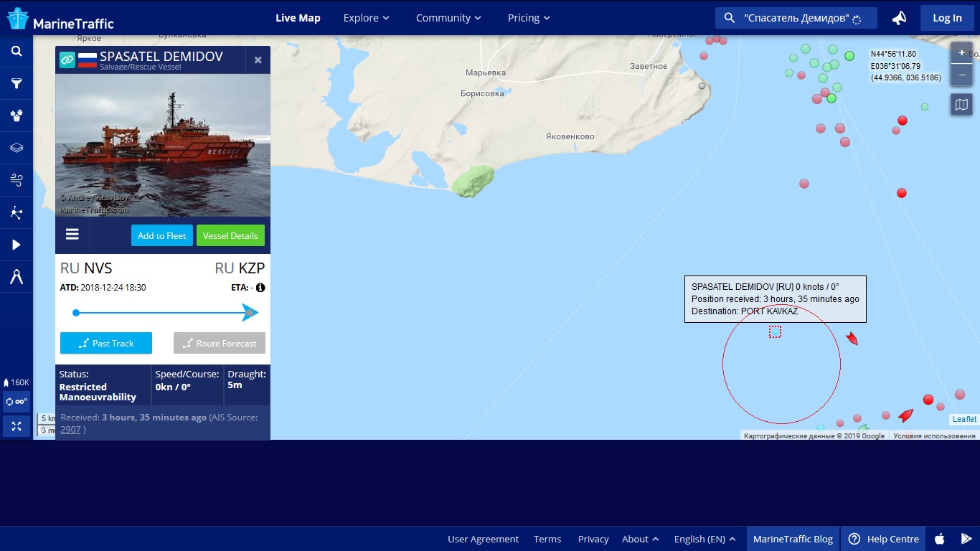Toggle the vessel link chain icon

point(67,60)
